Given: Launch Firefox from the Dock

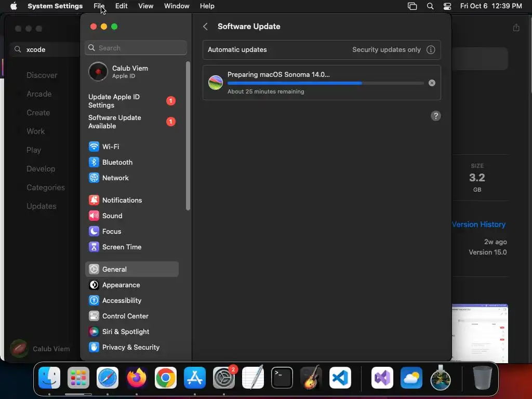Looking at the screenshot, I should point(137,378).
